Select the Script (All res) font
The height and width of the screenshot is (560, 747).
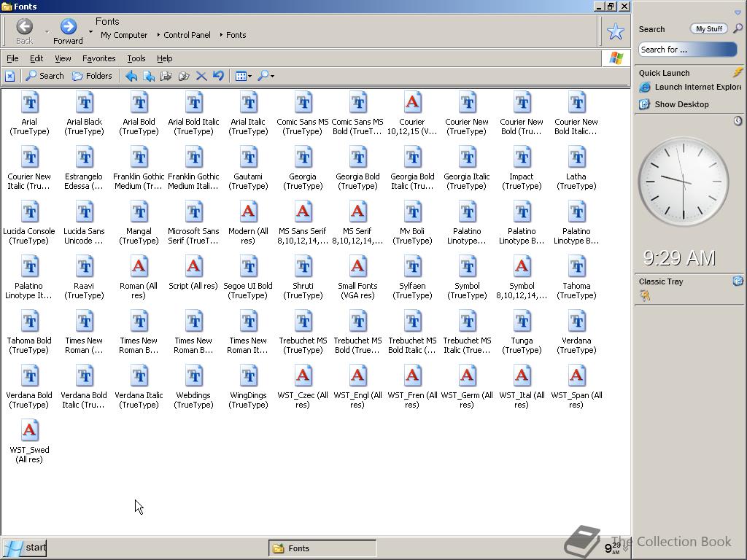point(193,273)
